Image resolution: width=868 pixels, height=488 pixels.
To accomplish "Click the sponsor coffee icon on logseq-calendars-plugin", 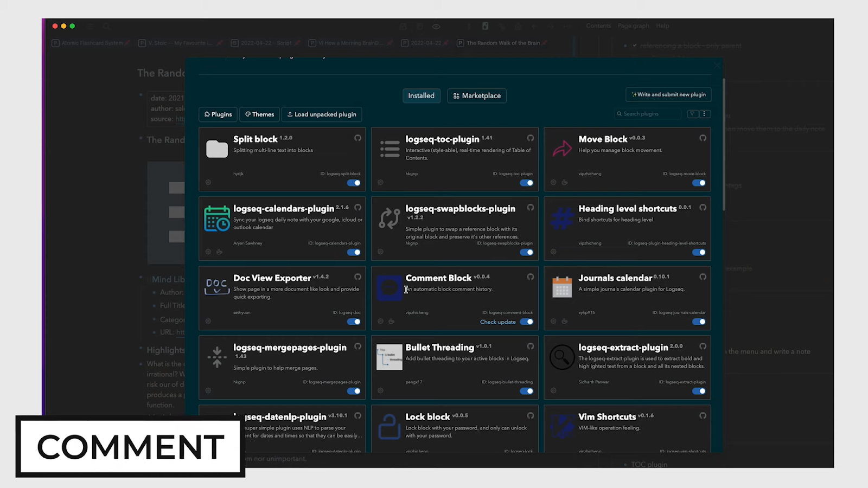I will [220, 252].
